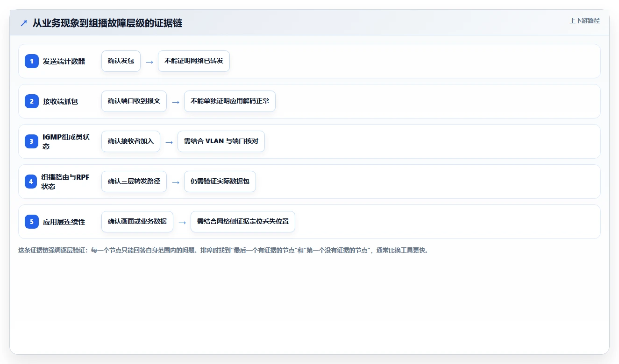Click the arrow after 确认画面或业务数据
The width and height of the screenshot is (619, 364).
click(182, 222)
